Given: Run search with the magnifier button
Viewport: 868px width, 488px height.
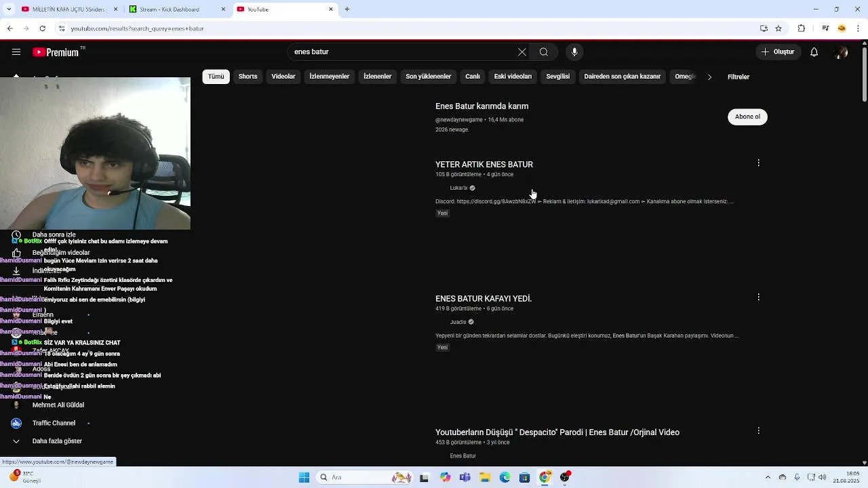Looking at the screenshot, I should point(544,52).
